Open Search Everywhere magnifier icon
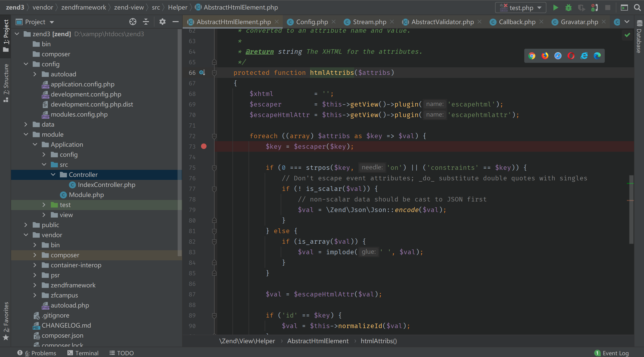Screen dimensions: 644x357 tap(637, 8)
